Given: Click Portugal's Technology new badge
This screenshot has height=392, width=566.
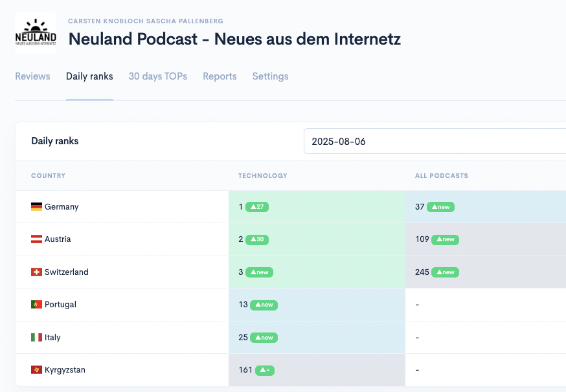Looking at the screenshot, I should (264, 305).
